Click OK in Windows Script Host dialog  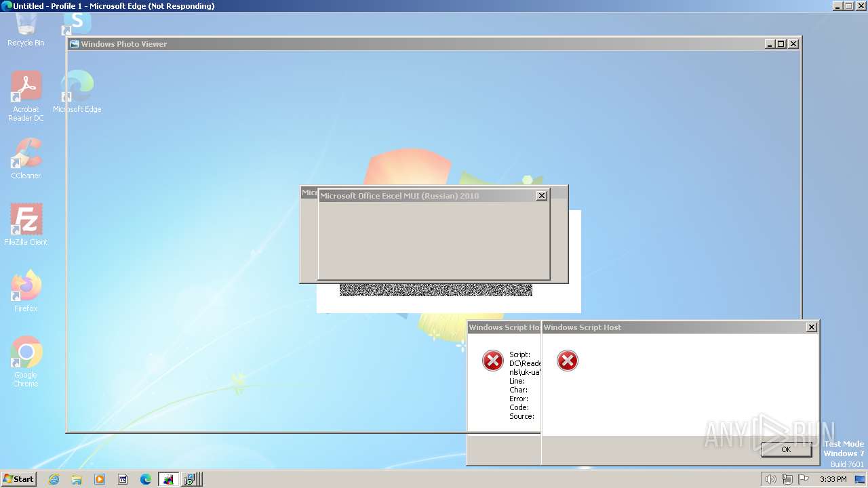coord(786,449)
